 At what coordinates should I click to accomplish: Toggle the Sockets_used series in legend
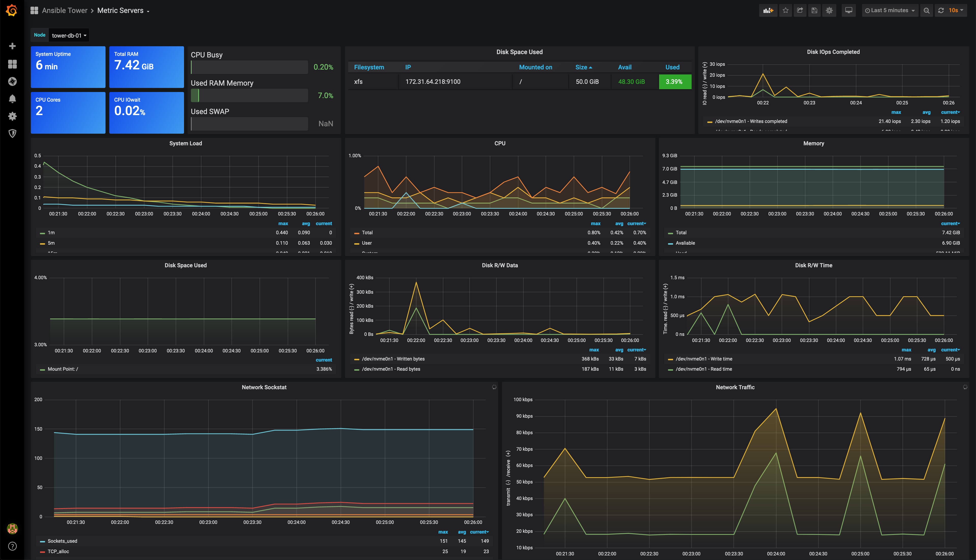pos(62,541)
